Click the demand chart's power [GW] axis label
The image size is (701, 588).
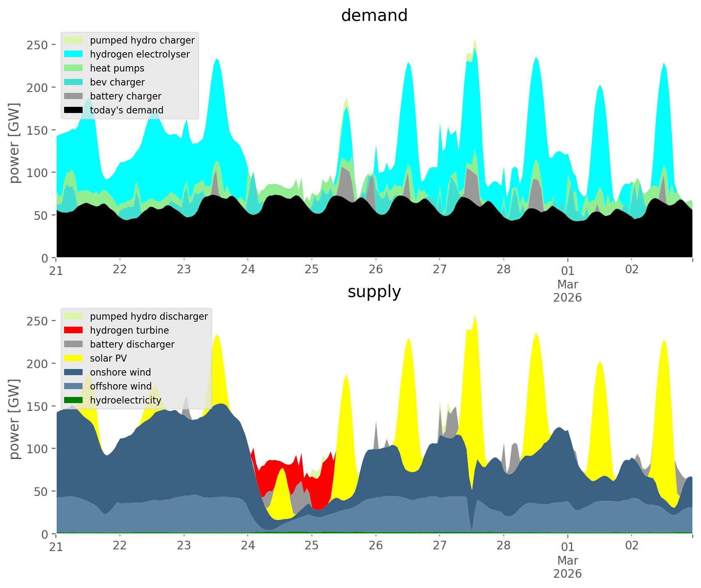pyautogui.click(x=14, y=143)
